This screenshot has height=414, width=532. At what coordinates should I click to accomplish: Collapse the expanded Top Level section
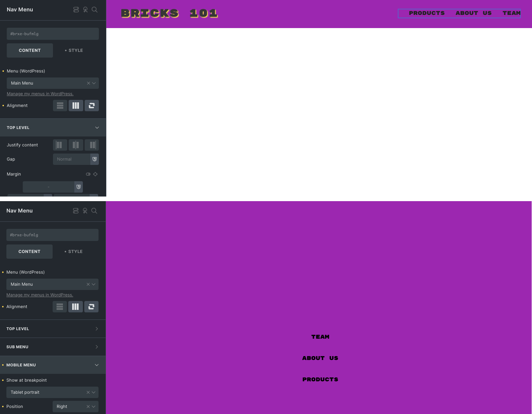pyautogui.click(x=53, y=128)
